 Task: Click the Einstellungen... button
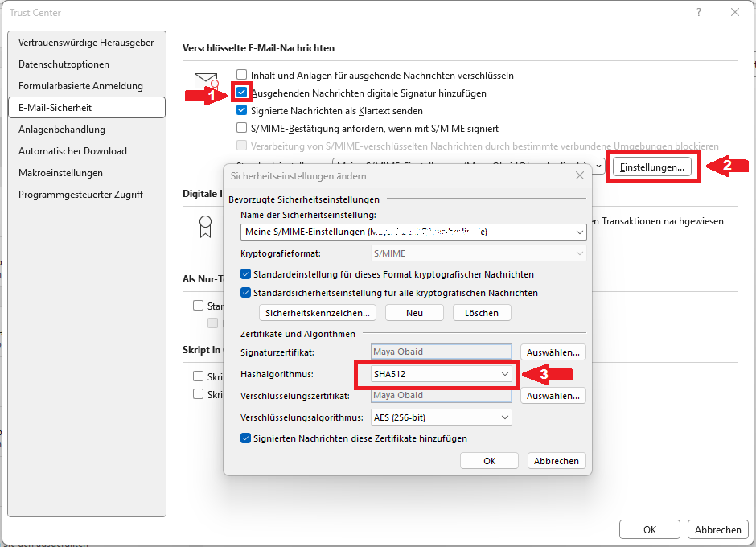pos(652,167)
